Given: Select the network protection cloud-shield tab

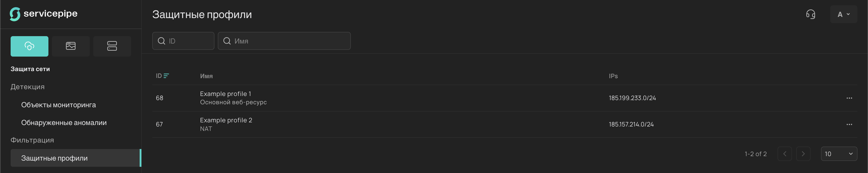Looking at the screenshot, I should [29, 46].
